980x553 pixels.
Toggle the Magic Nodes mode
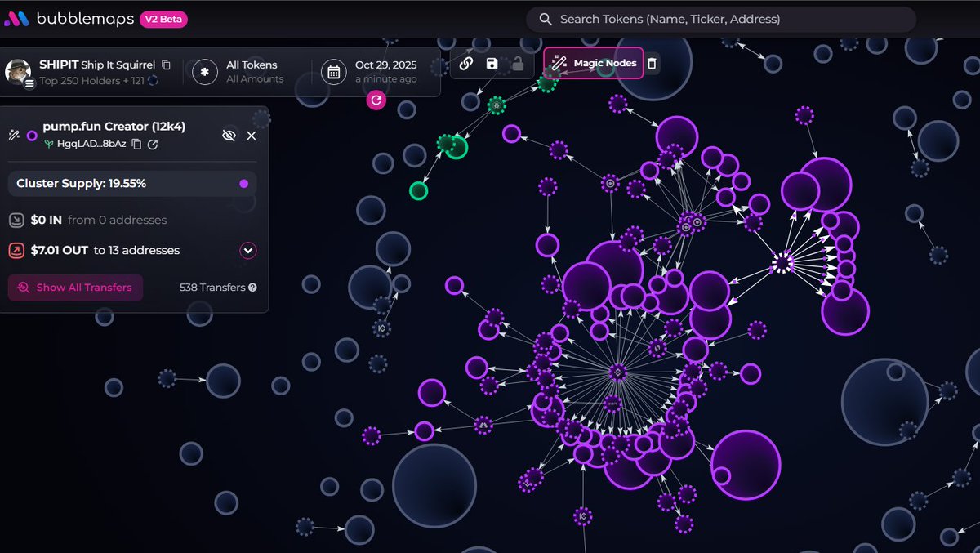point(594,63)
